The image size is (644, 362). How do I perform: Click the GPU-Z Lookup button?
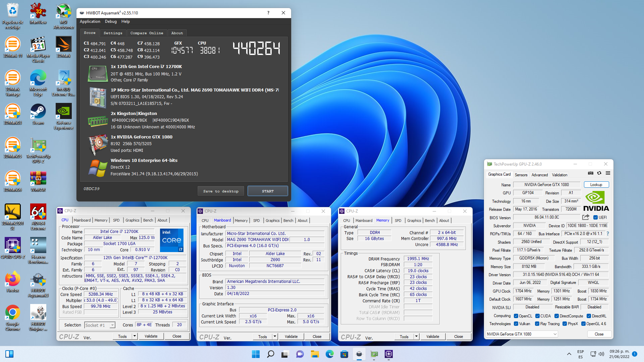coord(596,185)
